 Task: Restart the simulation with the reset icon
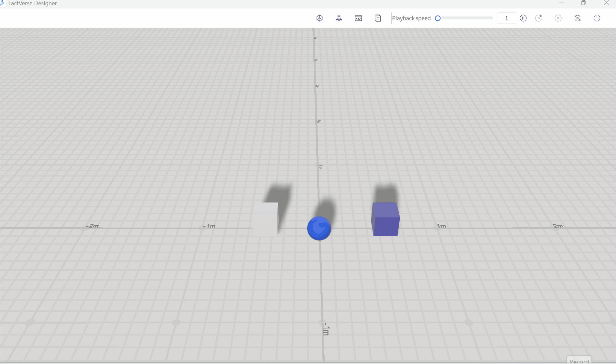click(578, 18)
